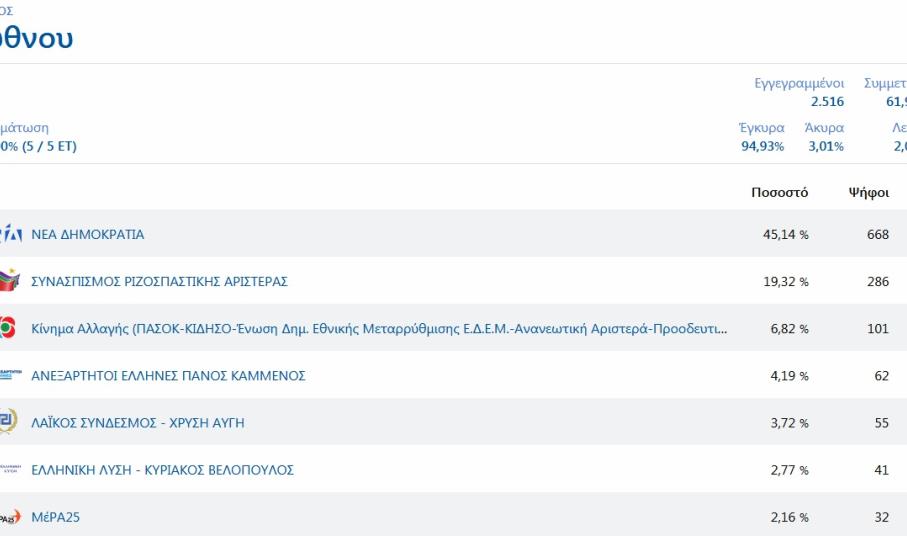
Task: Click the Ελληνική Λύση party logo
Action: pyautogui.click(x=9, y=469)
